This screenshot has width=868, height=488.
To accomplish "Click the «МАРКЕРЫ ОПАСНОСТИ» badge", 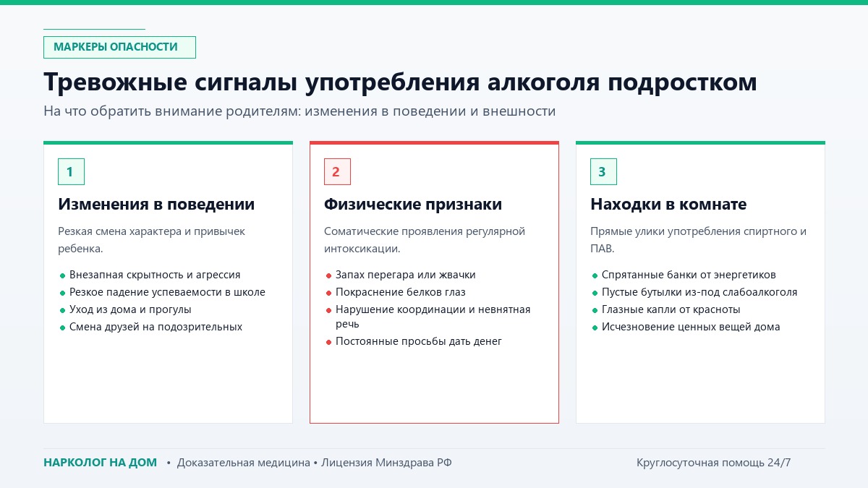I will pyautogui.click(x=119, y=47).
